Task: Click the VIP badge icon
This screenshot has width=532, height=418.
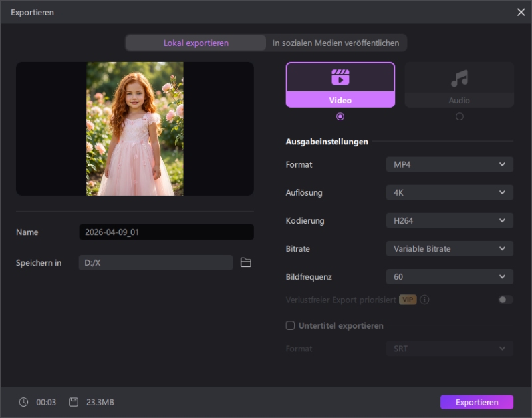Action: (408, 300)
